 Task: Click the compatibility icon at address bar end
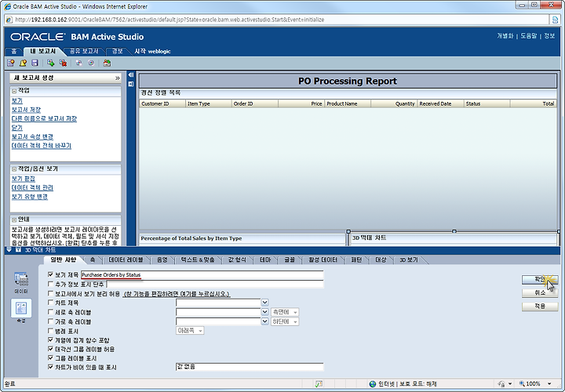point(556,20)
